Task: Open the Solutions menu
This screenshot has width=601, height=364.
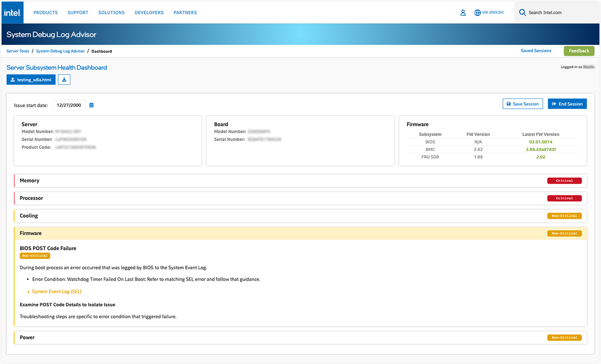Action: point(111,13)
